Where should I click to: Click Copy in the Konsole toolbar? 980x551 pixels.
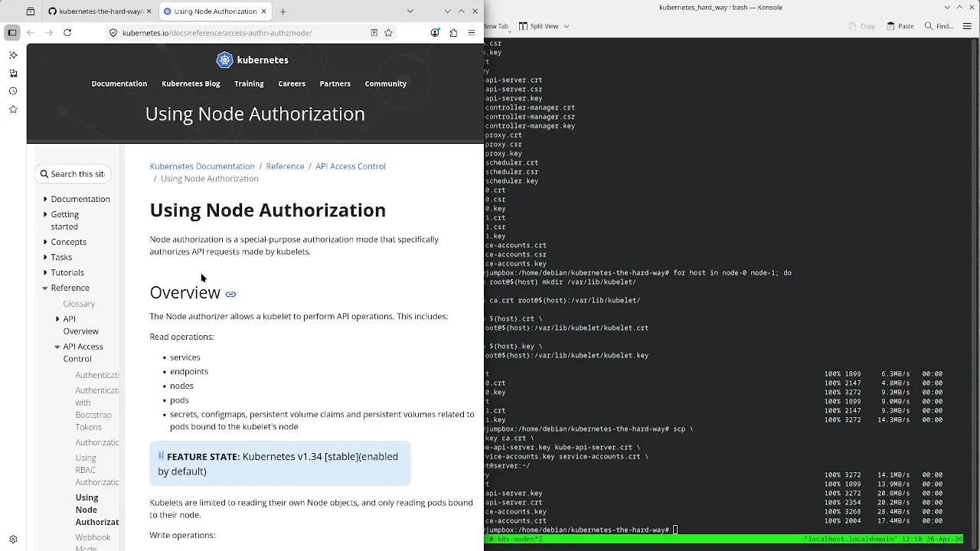861,26
